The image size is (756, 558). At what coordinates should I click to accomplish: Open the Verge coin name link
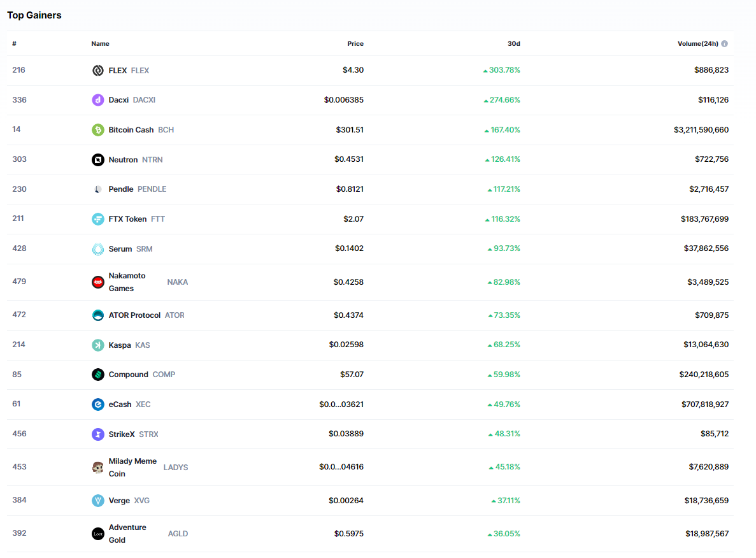pos(119,501)
